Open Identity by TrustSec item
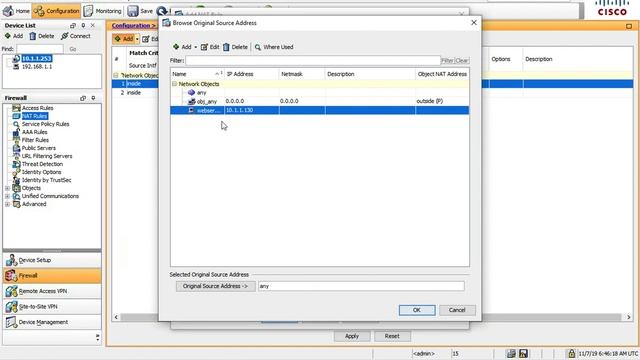Viewport: 640px width, 360px height. 46,180
